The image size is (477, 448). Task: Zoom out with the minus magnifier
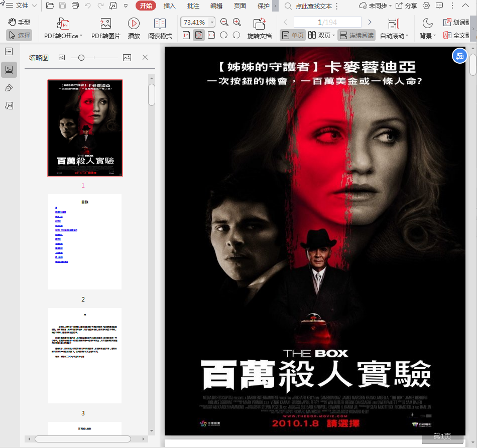coord(224,22)
